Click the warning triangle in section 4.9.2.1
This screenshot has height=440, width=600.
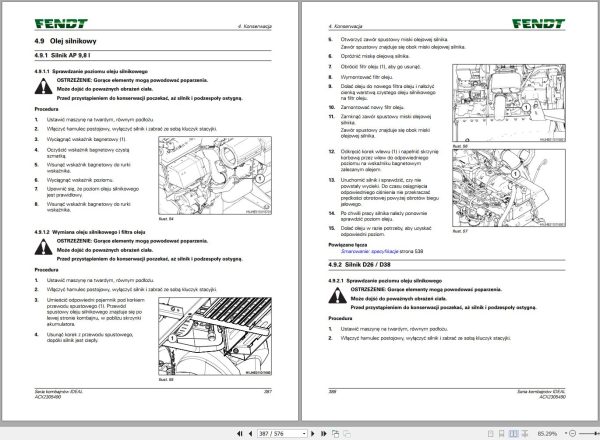coord(337,296)
